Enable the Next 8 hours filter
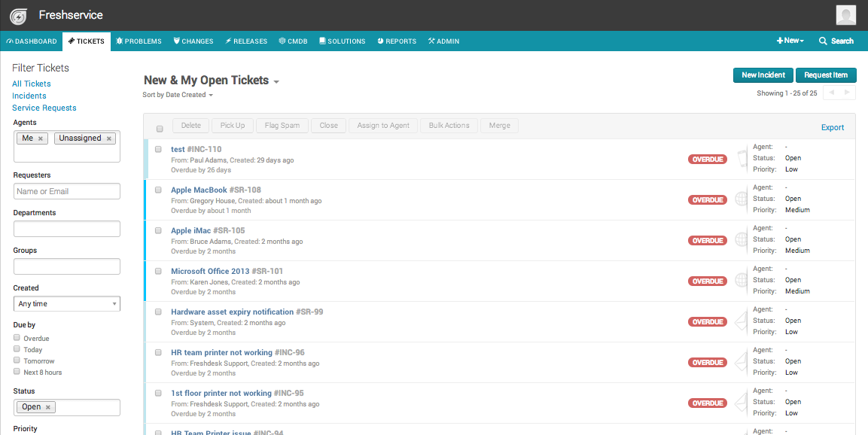This screenshot has height=435, width=868. coord(17,371)
